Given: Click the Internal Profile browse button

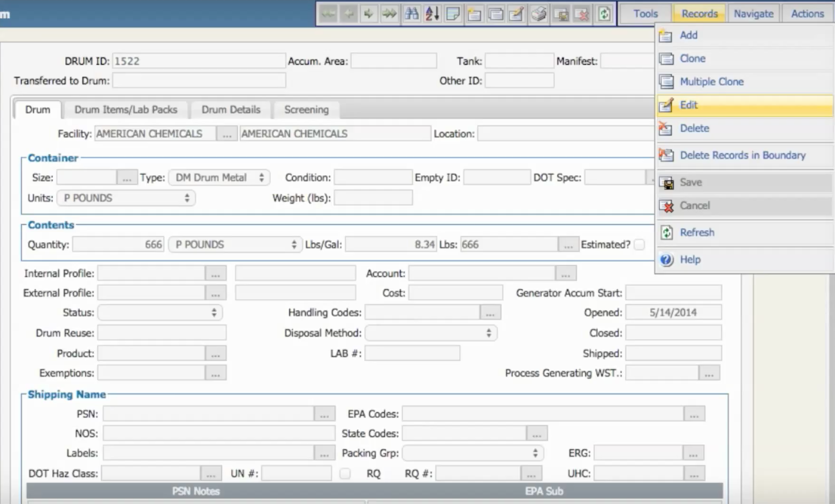Looking at the screenshot, I should point(215,273).
